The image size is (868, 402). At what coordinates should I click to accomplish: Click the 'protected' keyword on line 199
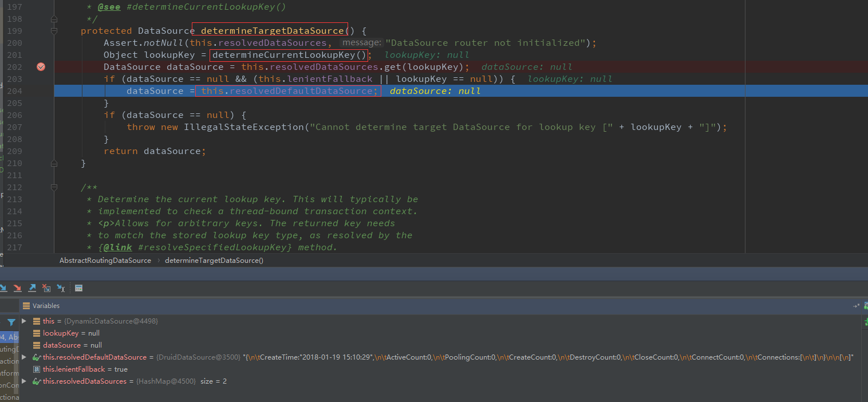(106, 31)
